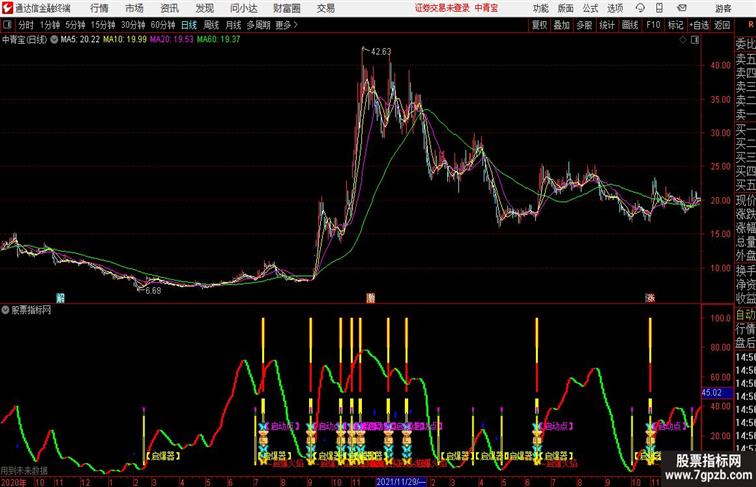Image resolution: width=756 pixels, height=487 pixels.
Task: Click the 用到未来数据 notice text
Action: [x=24, y=471]
